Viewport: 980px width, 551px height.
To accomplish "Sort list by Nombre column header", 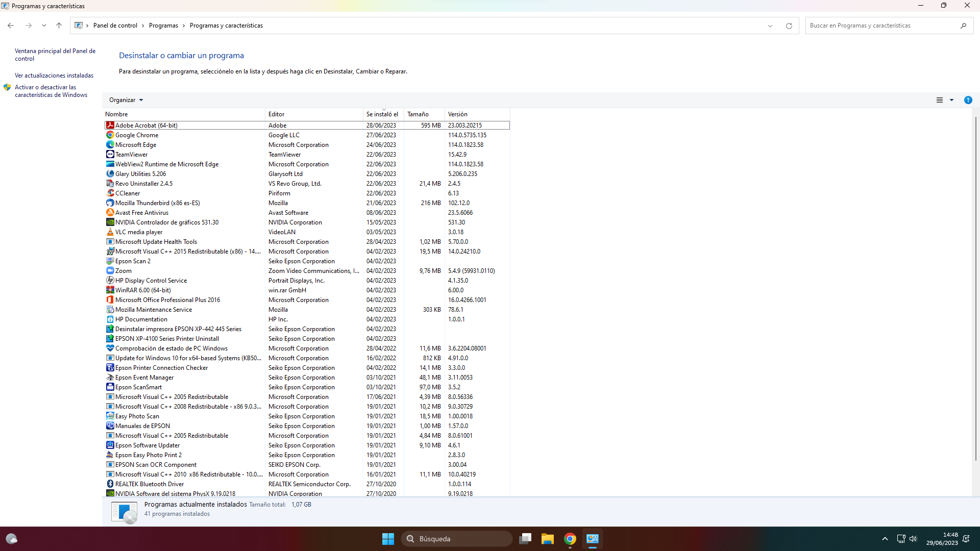I will click(117, 114).
